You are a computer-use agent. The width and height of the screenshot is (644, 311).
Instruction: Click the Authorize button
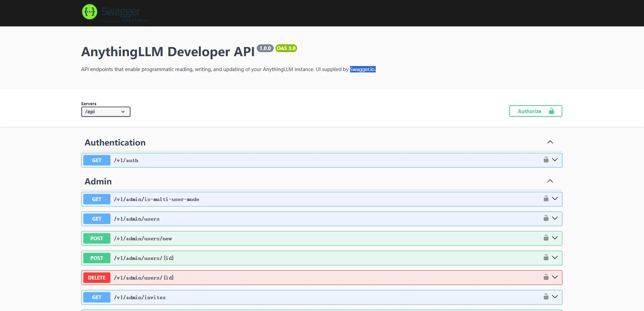coord(536,111)
